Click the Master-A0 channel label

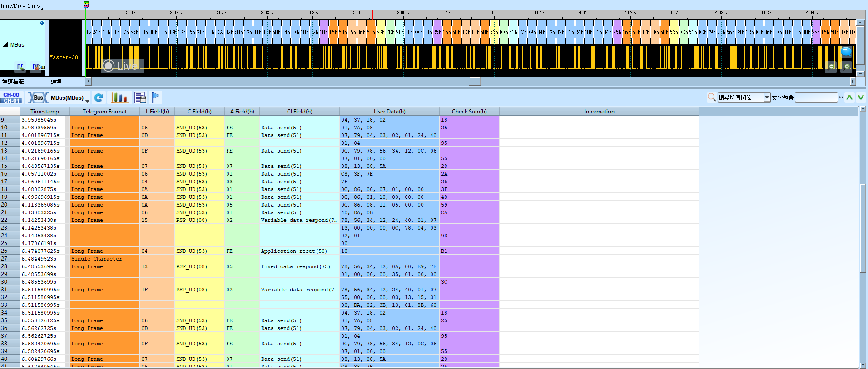point(64,58)
